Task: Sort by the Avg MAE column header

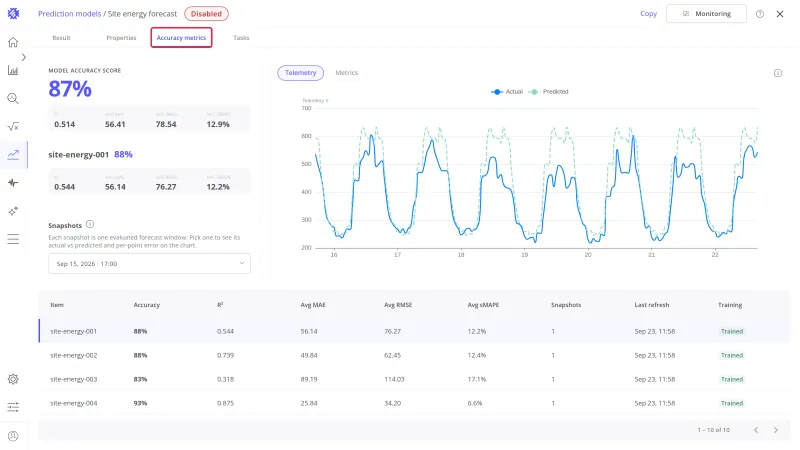Action: pos(313,305)
